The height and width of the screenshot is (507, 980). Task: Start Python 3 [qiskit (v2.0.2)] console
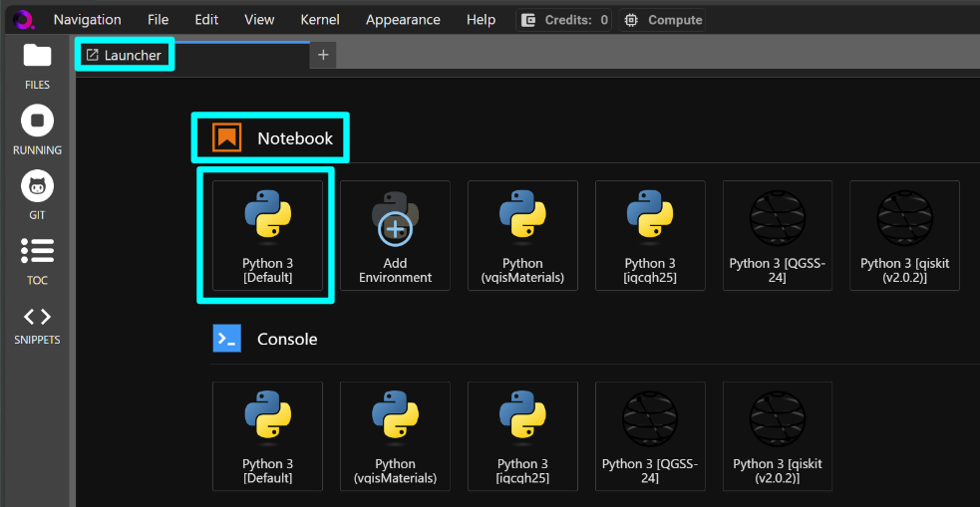point(778,436)
